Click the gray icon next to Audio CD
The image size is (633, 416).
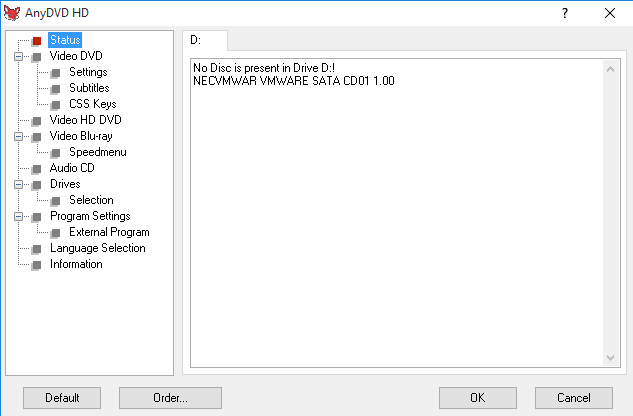click(x=37, y=168)
